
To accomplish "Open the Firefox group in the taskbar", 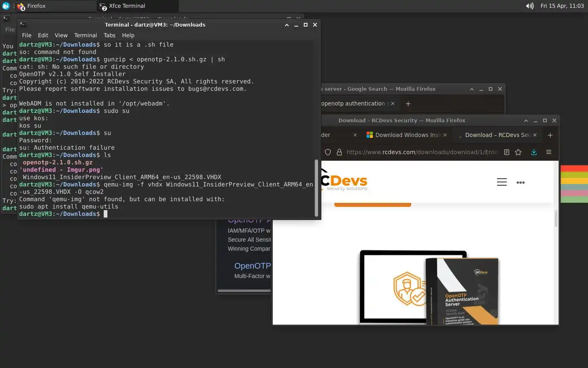I will tap(56, 6).
